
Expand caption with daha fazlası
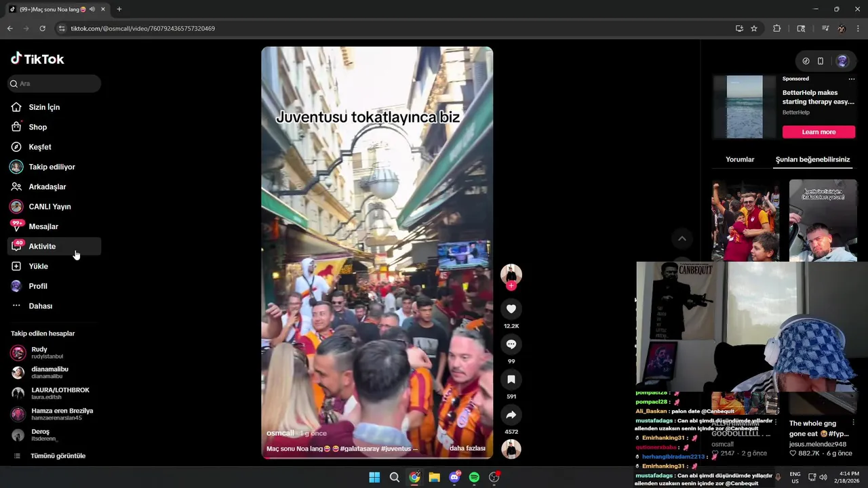click(467, 449)
